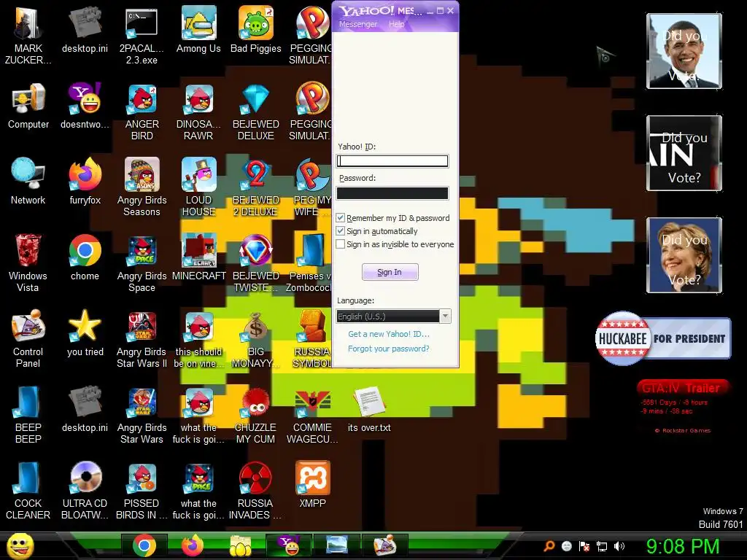Click the Firefox icon on the taskbar

[x=192, y=545]
